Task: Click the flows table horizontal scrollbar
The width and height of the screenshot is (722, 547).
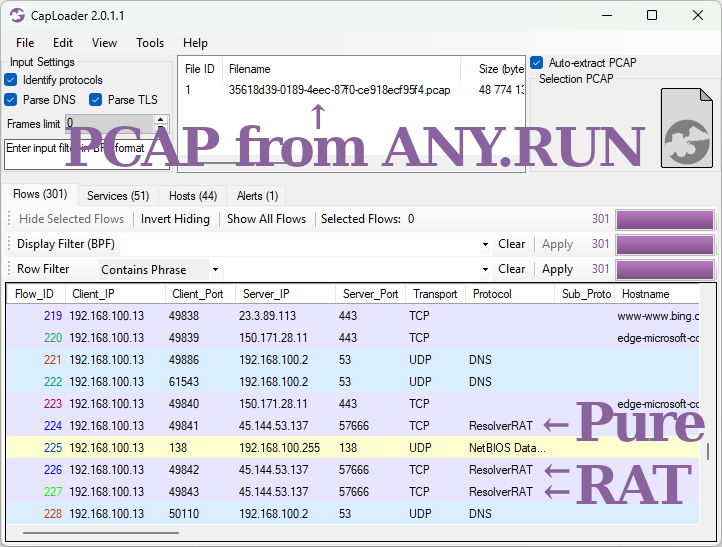Action: click(101, 533)
